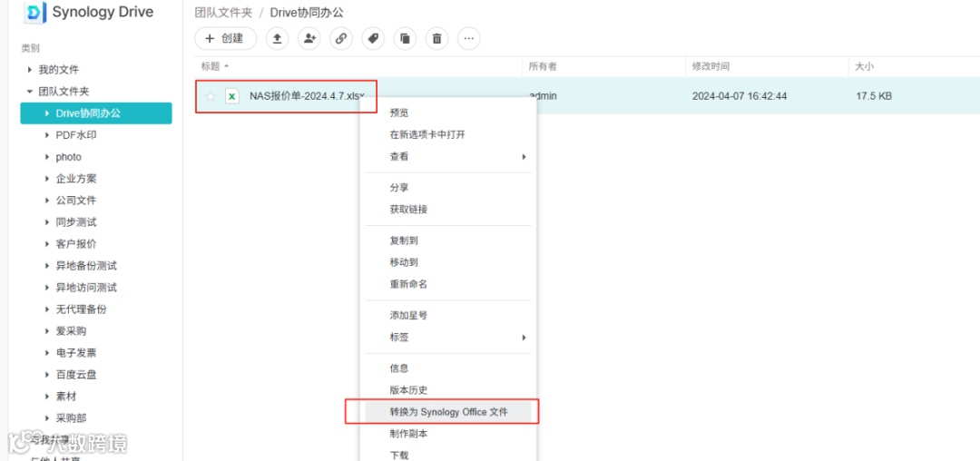
Task: Select the 采购部 folder
Action: point(72,418)
